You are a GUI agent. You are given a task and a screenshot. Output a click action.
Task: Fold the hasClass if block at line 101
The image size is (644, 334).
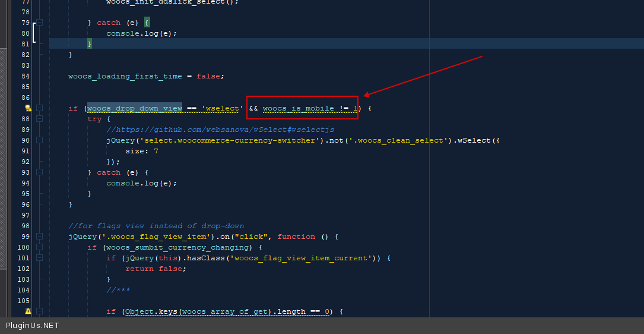point(39,258)
